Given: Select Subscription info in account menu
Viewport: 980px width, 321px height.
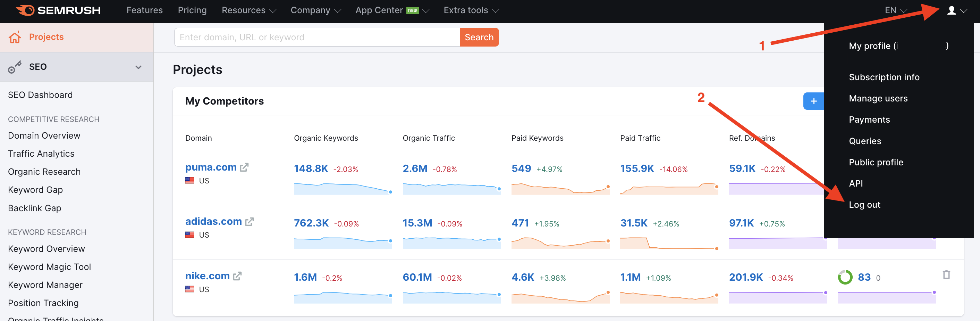Looking at the screenshot, I should [x=884, y=77].
